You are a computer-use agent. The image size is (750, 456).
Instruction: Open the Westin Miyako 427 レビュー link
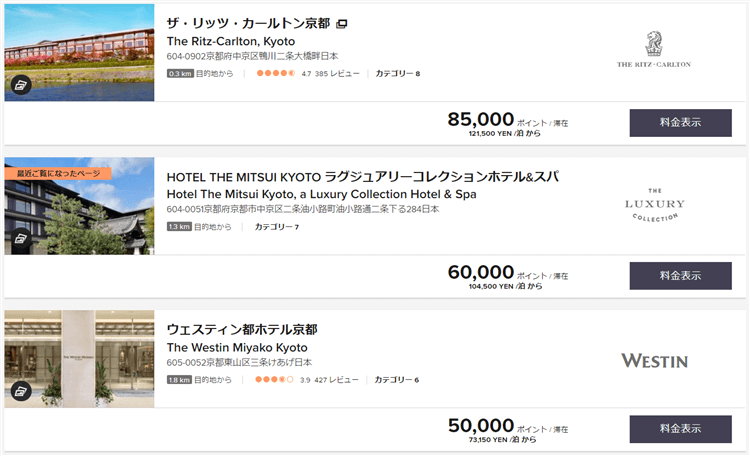pos(338,380)
